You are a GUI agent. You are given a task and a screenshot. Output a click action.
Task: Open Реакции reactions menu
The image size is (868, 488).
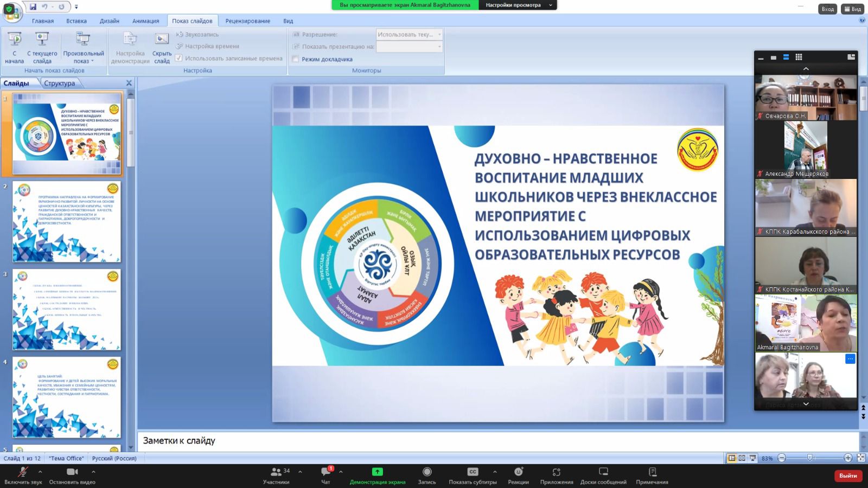(x=519, y=476)
